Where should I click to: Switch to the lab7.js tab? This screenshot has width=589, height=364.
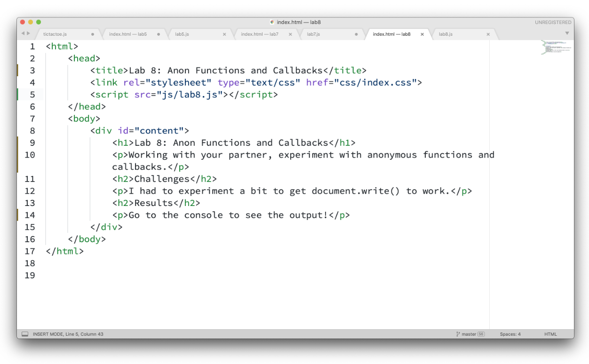314,34
